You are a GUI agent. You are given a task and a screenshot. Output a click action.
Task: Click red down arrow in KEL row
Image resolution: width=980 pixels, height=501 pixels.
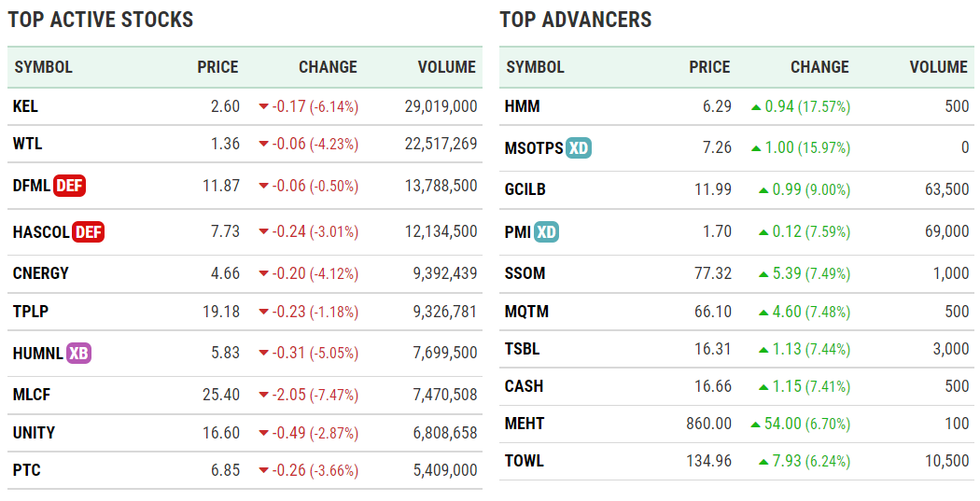(x=263, y=107)
